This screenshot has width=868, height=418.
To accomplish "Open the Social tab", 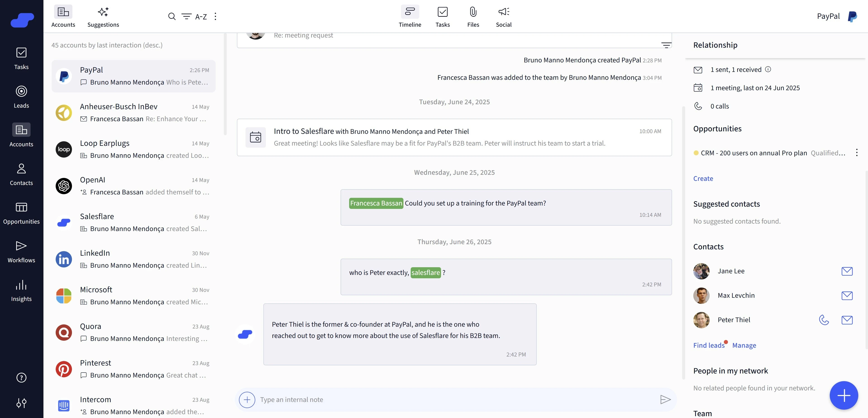I will tap(504, 17).
